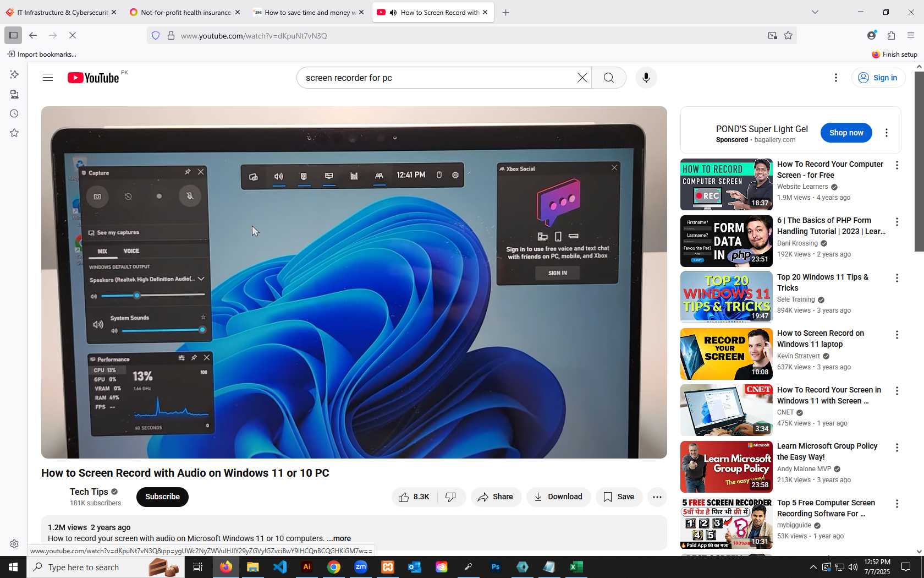The height and width of the screenshot is (578, 924).
Task: Start voice search with the microphone
Action: [x=646, y=78]
